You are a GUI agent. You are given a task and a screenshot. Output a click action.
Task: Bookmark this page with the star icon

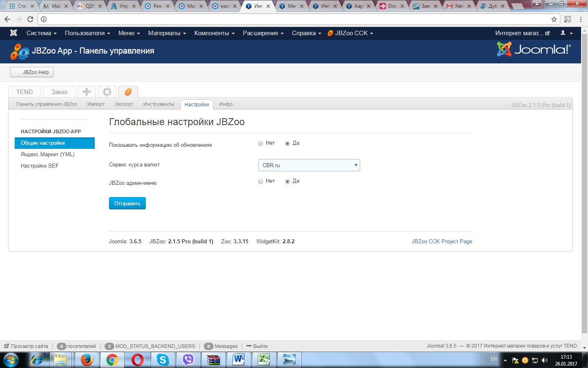coord(554,19)
